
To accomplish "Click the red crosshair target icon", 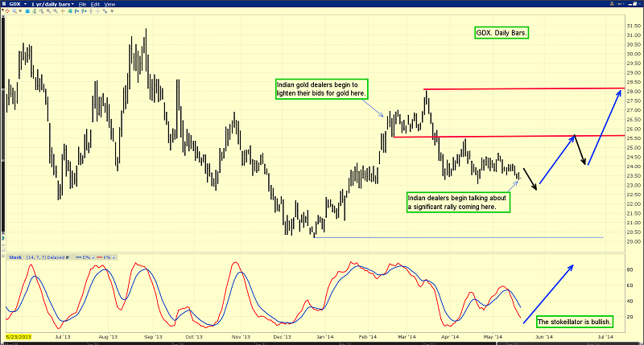I will coord(7,11).
